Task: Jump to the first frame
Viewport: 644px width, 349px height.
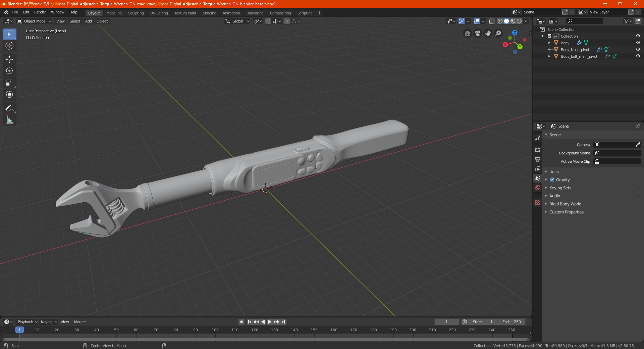Action: pyautogui.click(x=250, y=322)
